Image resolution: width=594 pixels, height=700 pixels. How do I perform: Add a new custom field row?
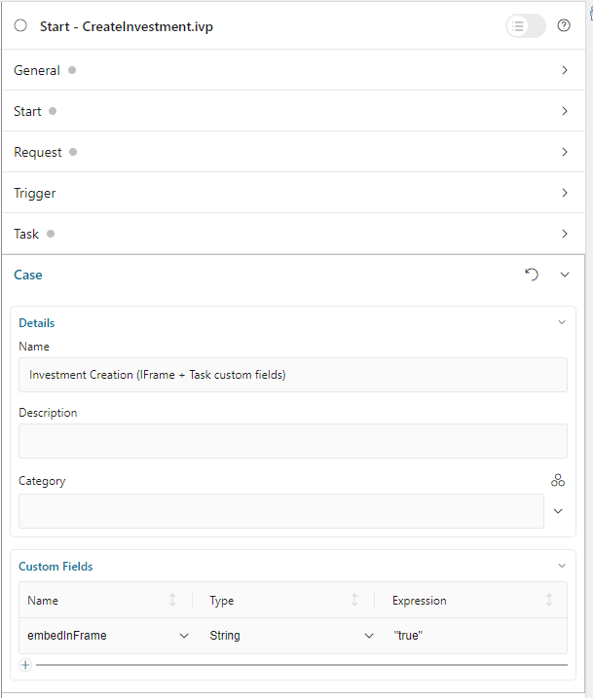point(25,665)
